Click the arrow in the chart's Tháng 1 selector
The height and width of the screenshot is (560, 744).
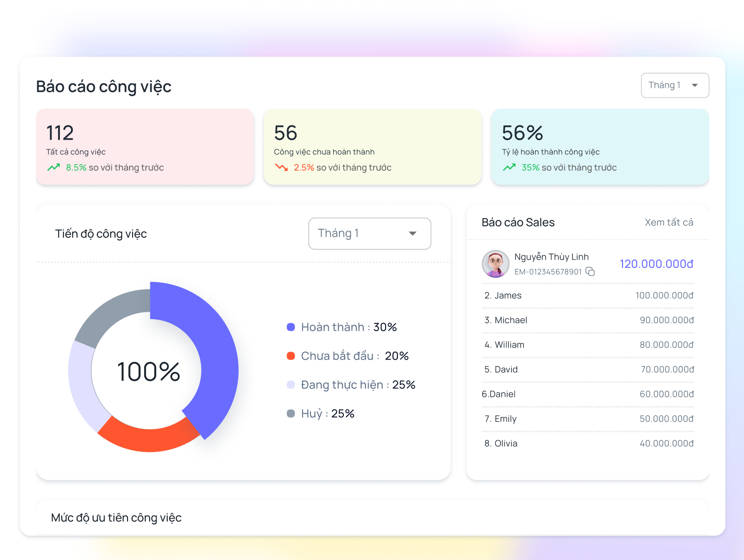(x=413, y=234)
